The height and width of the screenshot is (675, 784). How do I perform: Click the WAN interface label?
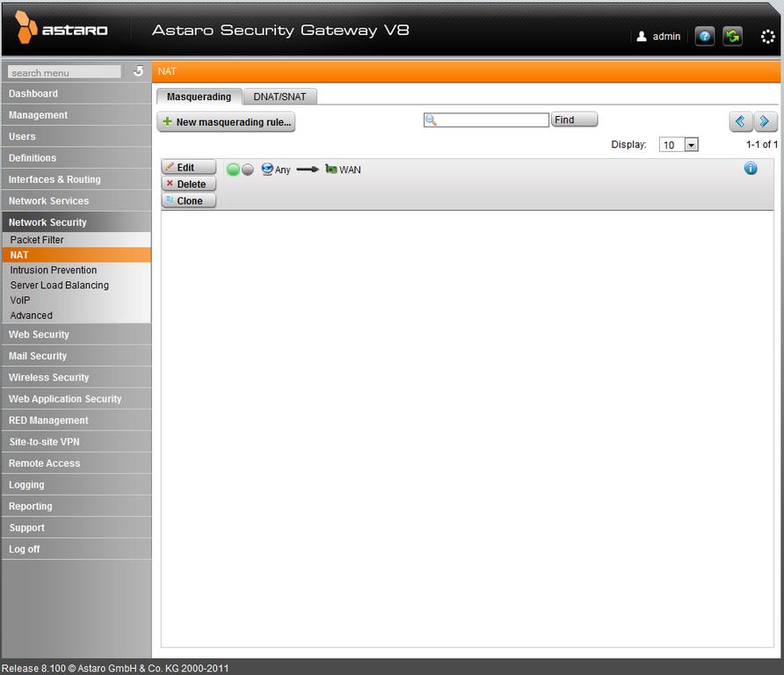[x=350, y=170]
